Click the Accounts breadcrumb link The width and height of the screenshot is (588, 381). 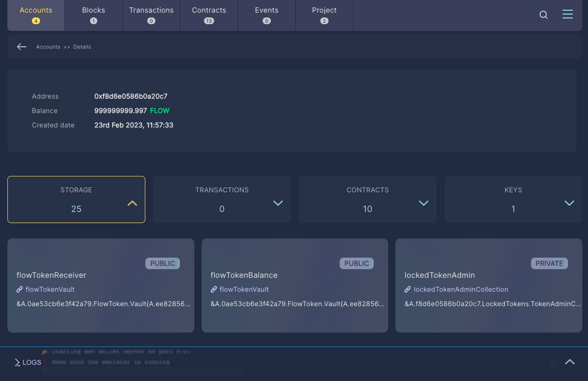click(x=48, y=47)
